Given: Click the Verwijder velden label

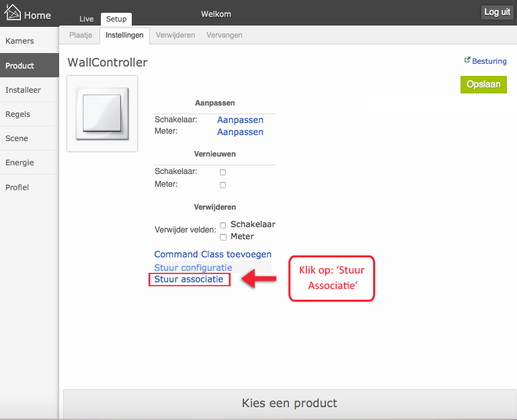Looking at the screenshot, I should [x=186, y=230].
